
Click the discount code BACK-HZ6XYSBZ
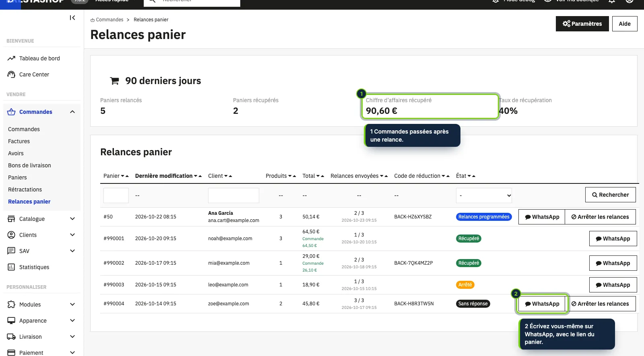[x=413, y=217]
